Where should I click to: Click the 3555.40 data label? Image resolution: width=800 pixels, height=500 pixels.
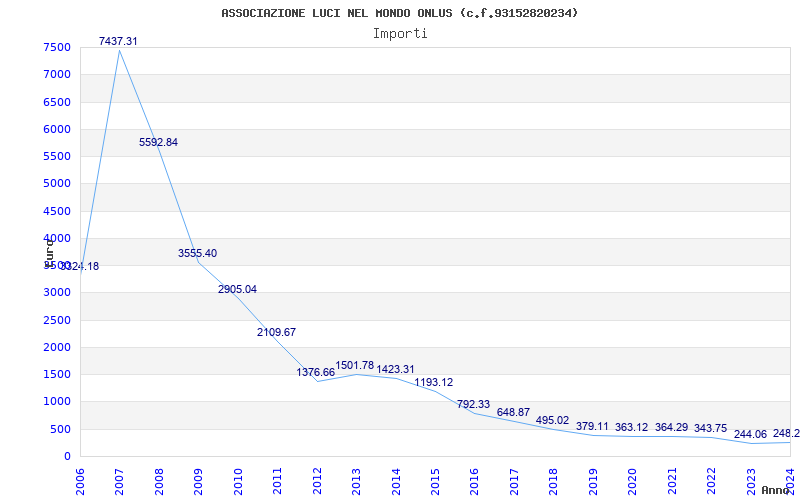coord(197,253)
